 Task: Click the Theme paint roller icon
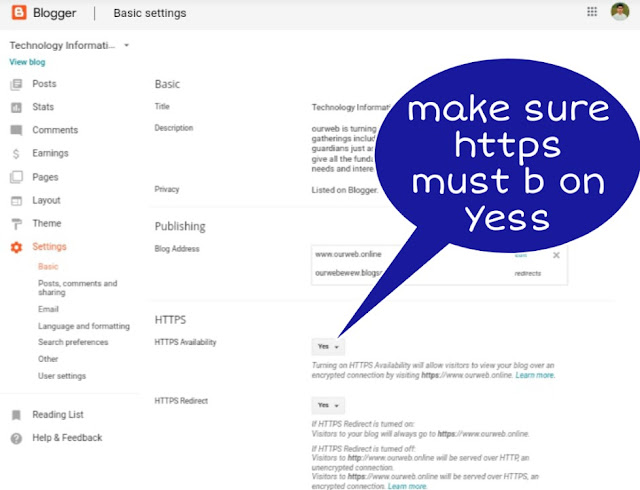[16, 224]
